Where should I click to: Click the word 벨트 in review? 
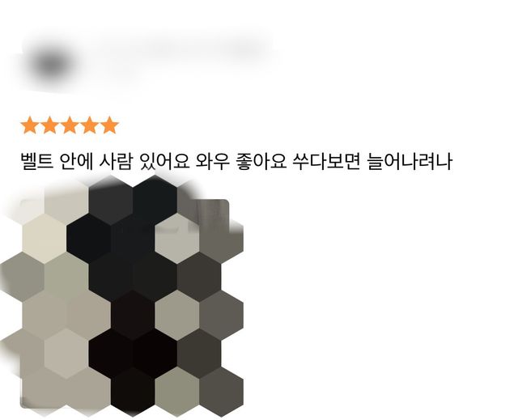point(37,161)
